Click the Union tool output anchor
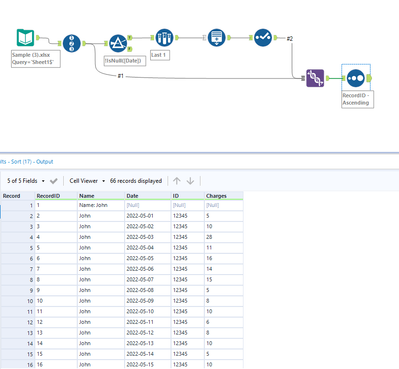399x369 pixels. 328,78
